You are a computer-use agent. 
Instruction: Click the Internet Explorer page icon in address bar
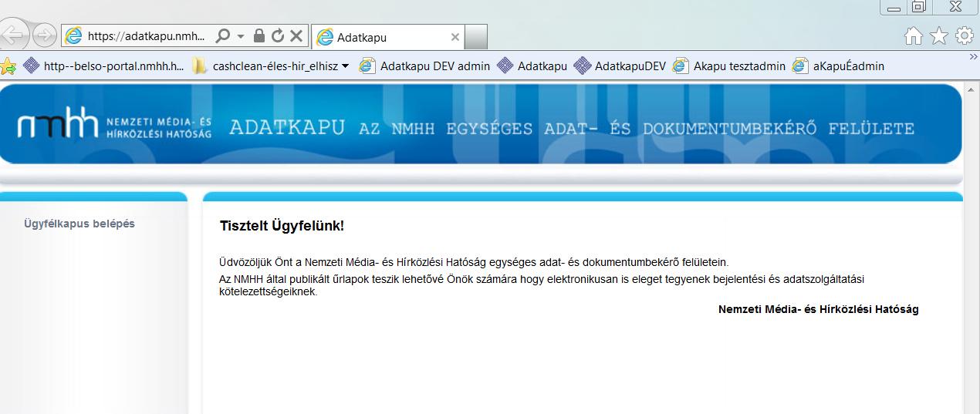click(73, 35)
